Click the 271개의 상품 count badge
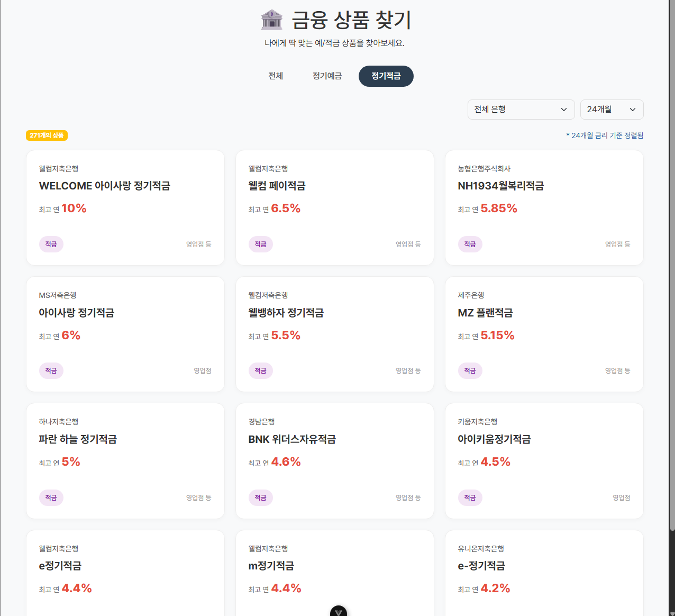The image size is (675, 616). pos(47,135)
